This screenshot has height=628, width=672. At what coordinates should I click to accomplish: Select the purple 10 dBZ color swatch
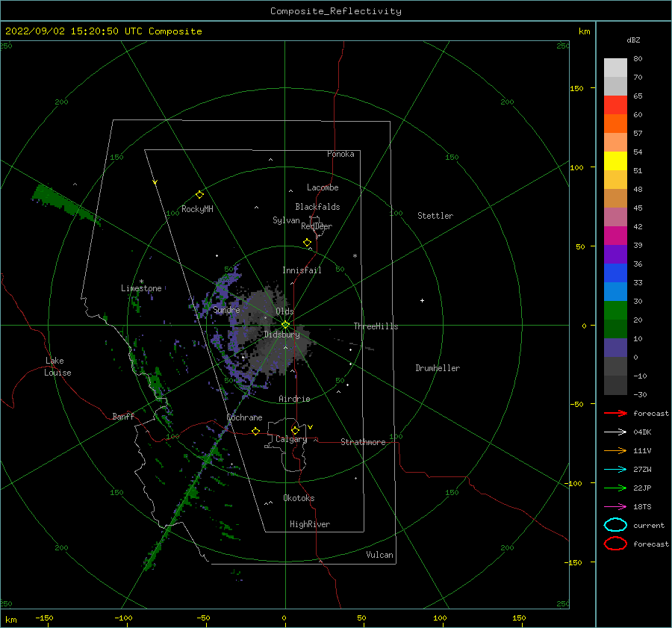[x=615, y=347]
